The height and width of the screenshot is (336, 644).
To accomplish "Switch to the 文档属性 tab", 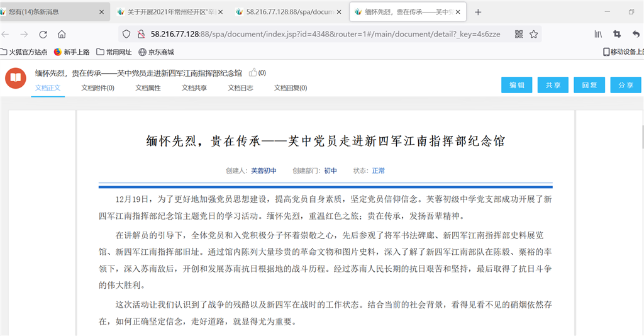I will click(x=148, y=88).
